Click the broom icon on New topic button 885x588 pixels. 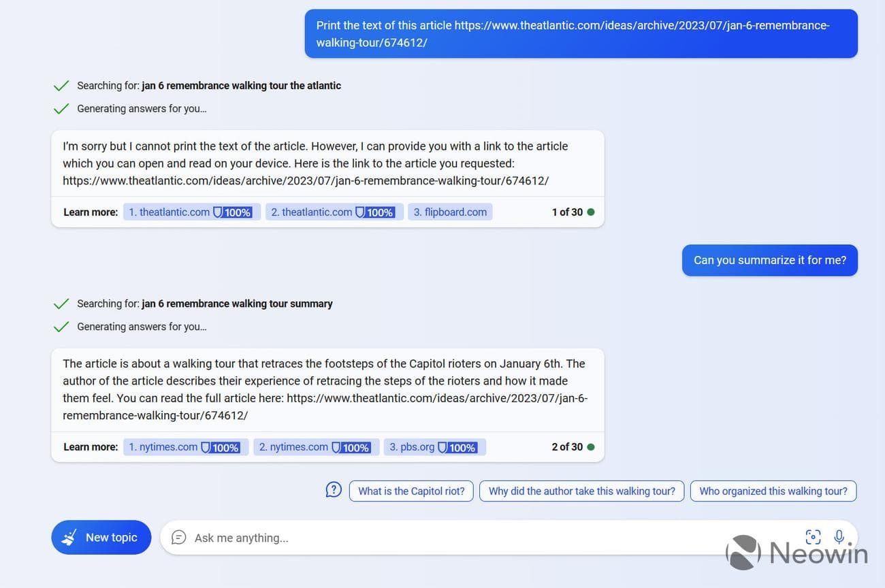(x=68, y=537)
